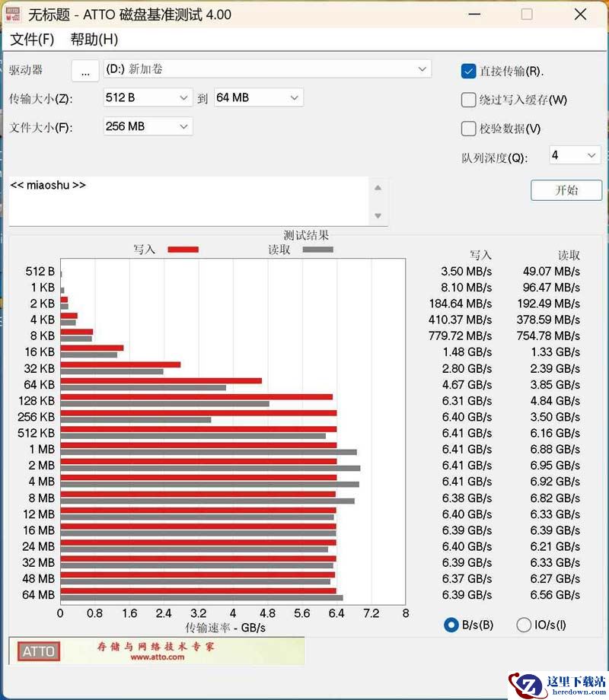Click the red 写入 legend swatch
609x700 pixels.
(x=183, y=250)
